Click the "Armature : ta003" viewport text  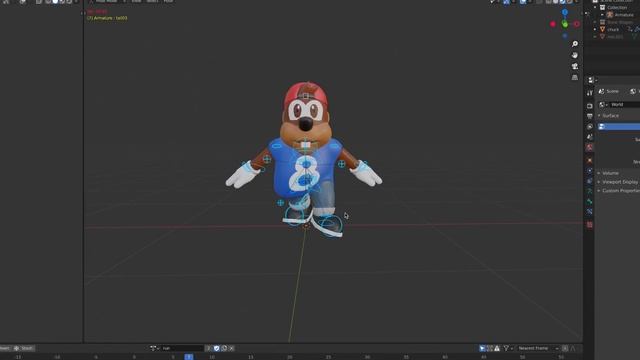pos(110,18)
